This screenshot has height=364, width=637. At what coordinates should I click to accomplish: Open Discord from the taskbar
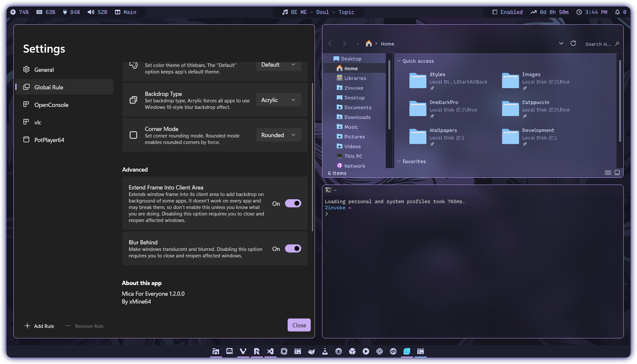229,352
